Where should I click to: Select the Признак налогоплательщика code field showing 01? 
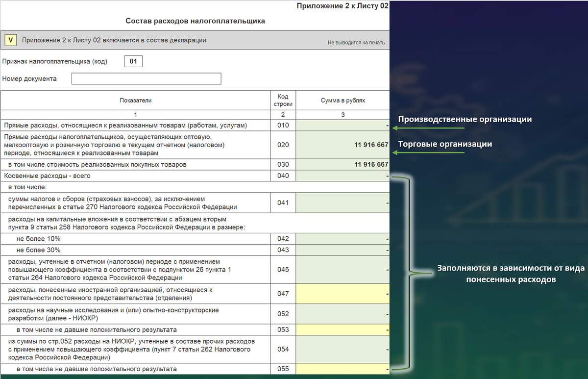pyautogui.click(x=133, y=61)
